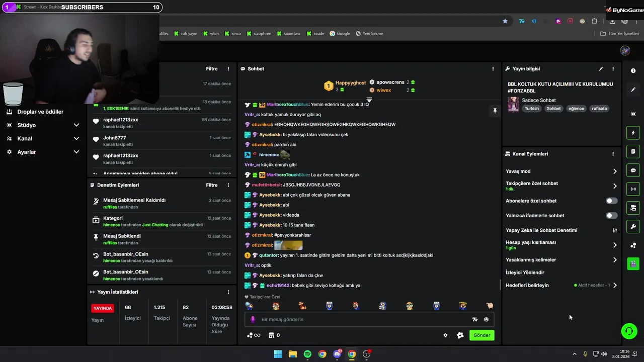Click the Happyyghost top gifter name

coord(351,83)
